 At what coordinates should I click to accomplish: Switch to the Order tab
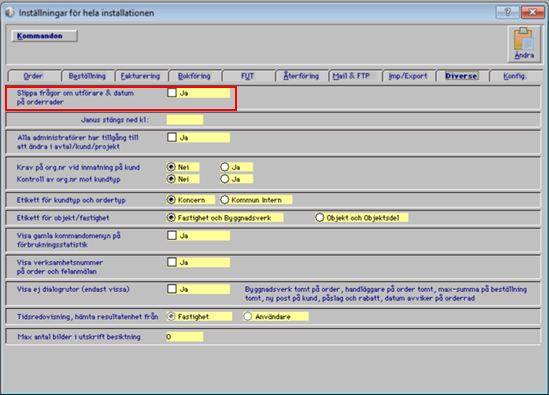[34, 76]
